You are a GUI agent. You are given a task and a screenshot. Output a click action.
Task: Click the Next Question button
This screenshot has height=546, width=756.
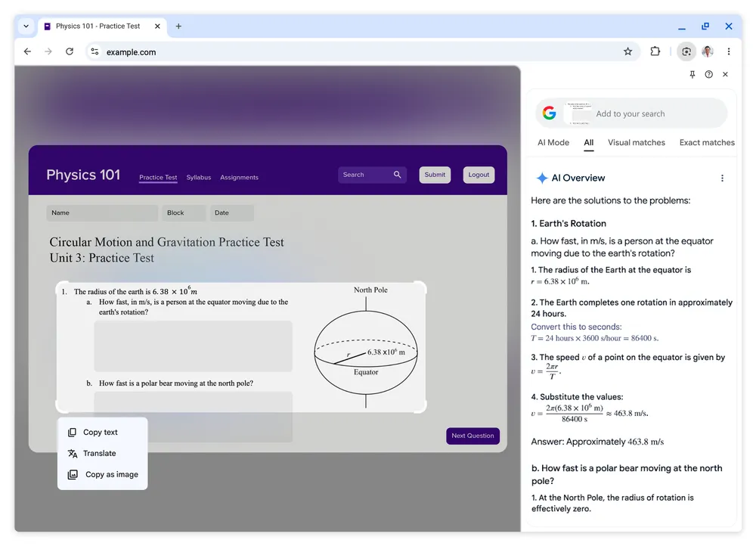tap(472, 436)
